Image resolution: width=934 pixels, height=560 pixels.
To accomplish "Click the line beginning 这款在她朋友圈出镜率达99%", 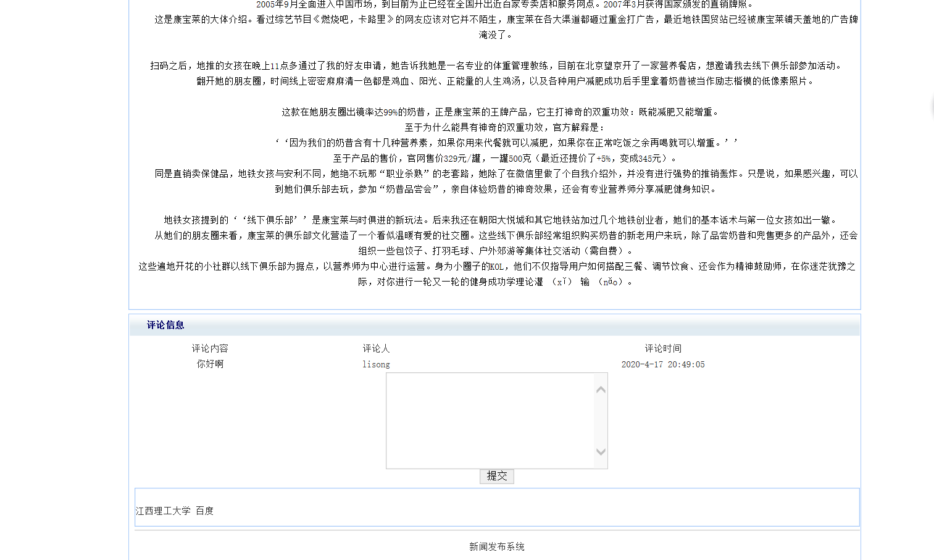I will [x=501, y=112].
